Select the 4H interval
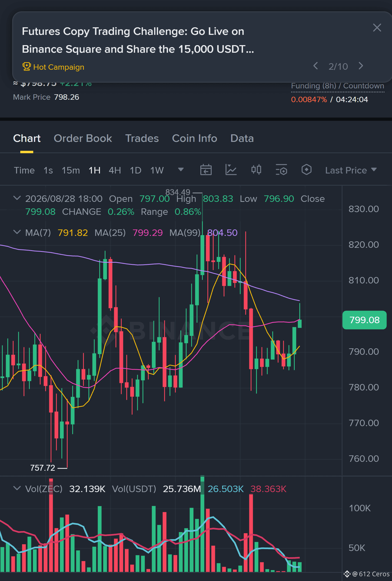Viewport: 392px width, 581px height. tap(115, 170)
